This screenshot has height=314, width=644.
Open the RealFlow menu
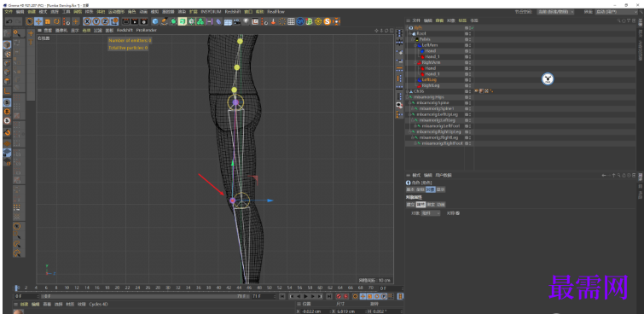276,12
